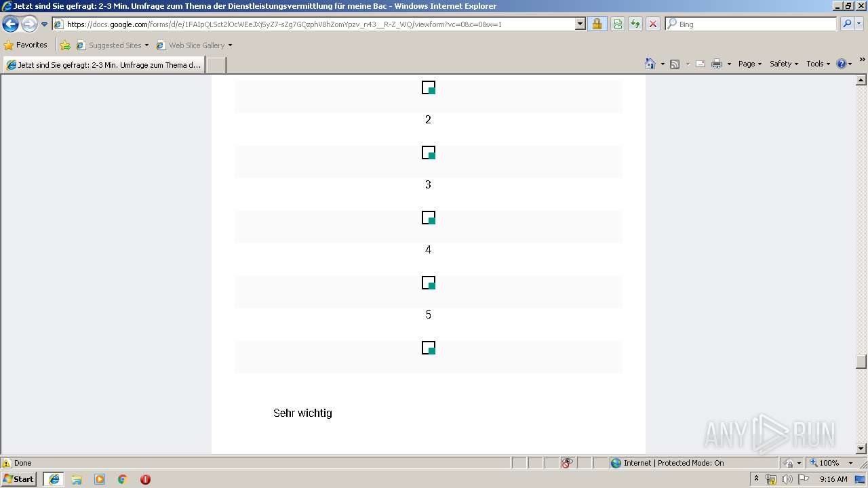868x488 pixels.
Task: Click the Home icon in command bar
Action: click(650, 64)
